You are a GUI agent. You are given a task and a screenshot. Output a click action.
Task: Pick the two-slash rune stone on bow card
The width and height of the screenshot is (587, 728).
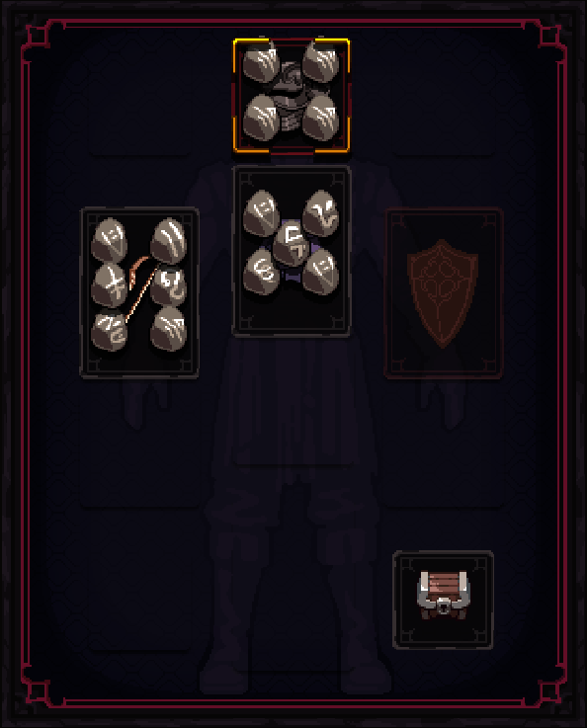coord(169,241)
